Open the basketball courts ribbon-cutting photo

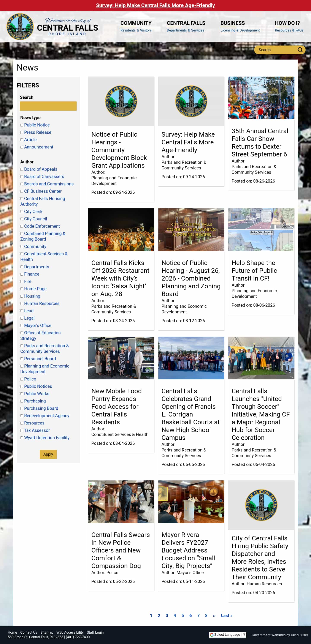point(191,358)
